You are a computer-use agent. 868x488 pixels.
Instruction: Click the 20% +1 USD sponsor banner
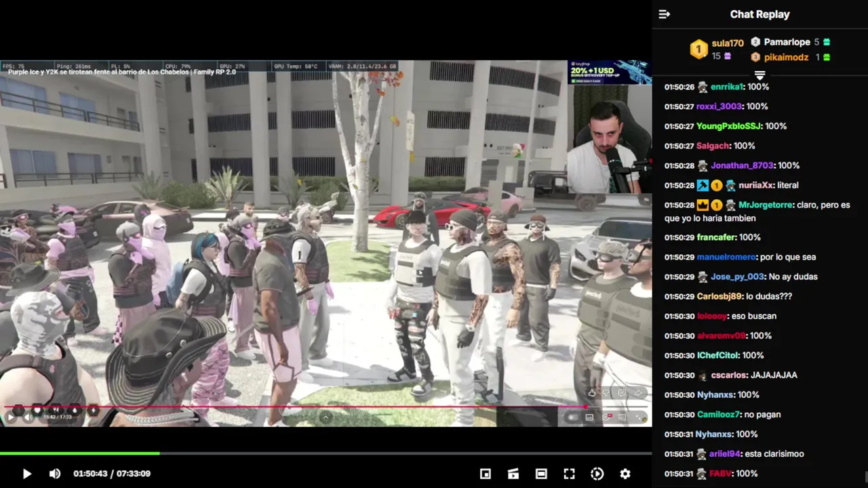pyautogui.click(x=609, y=72)
